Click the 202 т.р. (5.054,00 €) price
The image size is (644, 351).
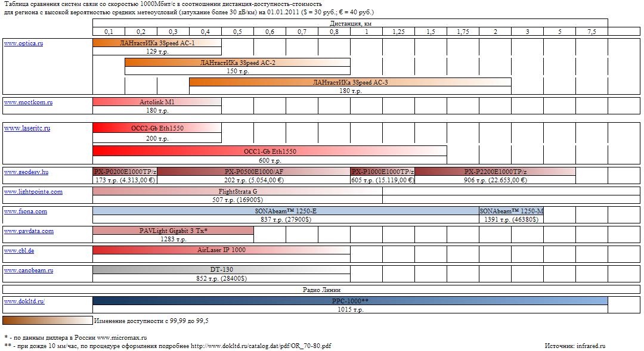[254, 180]
